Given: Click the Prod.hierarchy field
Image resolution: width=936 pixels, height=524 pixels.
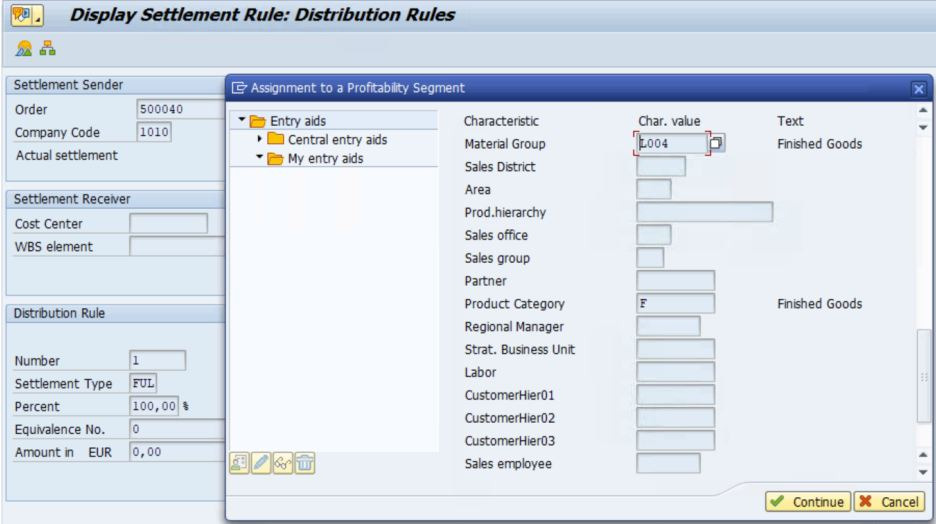Looking at the screenshot, I should click(x=704, y=212).
